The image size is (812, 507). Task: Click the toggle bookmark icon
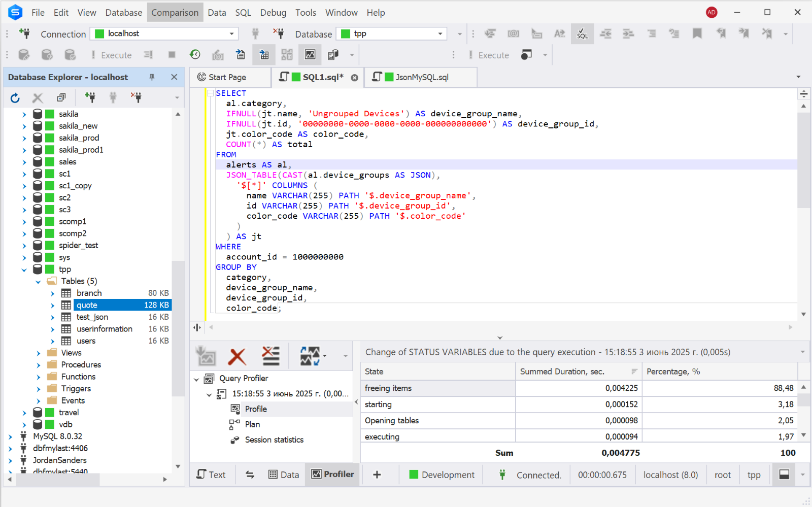tap(697, 34)
